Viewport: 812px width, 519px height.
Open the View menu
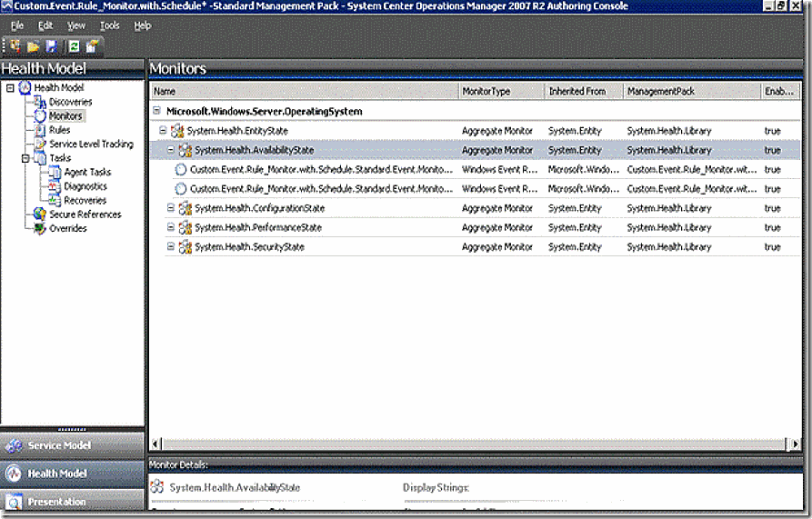click(76, 25)
